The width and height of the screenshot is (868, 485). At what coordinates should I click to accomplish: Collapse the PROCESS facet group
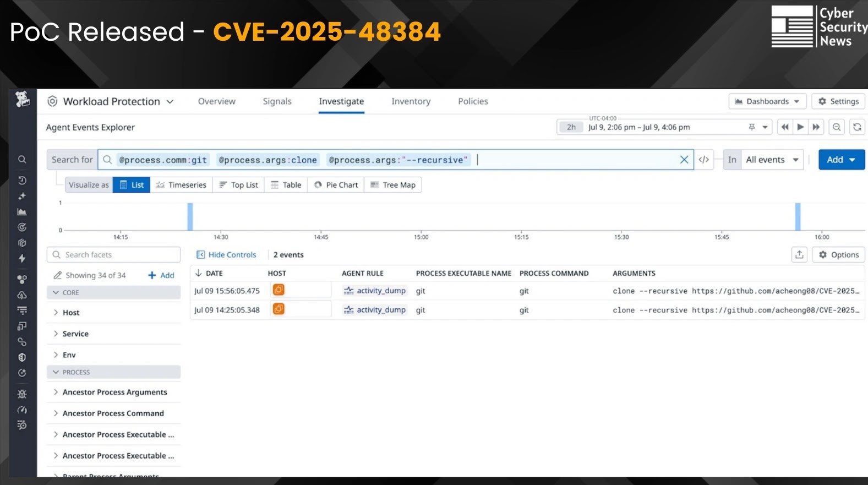tap(114, 372)
